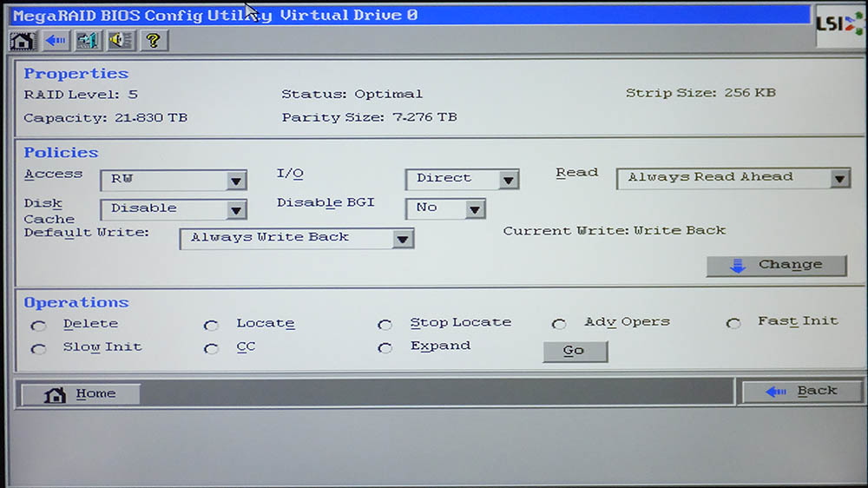This screenshot has height=488, width=868.
Task: Click the 'RAID Level: 5' text
Action: coord(81,95)
